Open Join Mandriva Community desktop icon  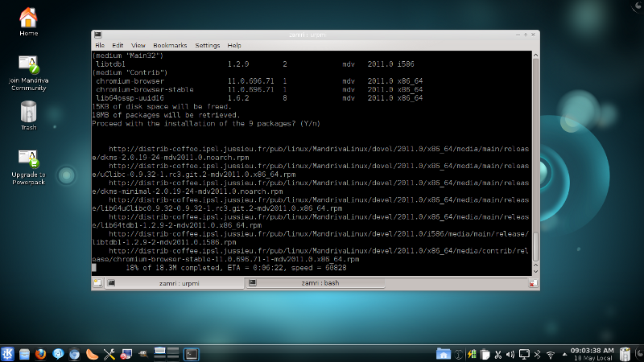pyautogui.click(x=28, y=72)
